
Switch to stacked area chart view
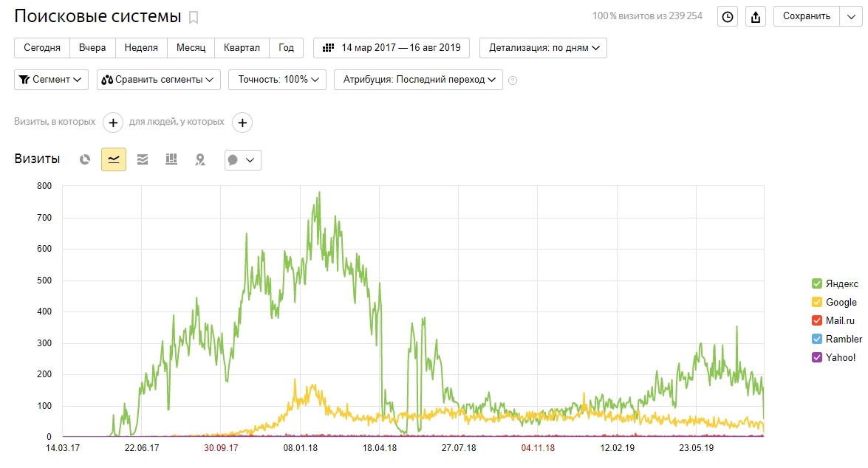tap(143, 159)
